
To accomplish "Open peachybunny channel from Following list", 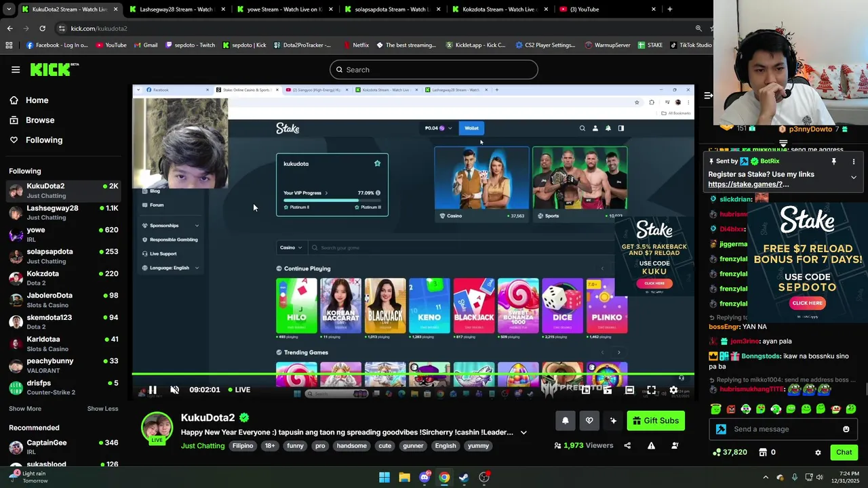I will pyautogui.click(x=63, y=366).
